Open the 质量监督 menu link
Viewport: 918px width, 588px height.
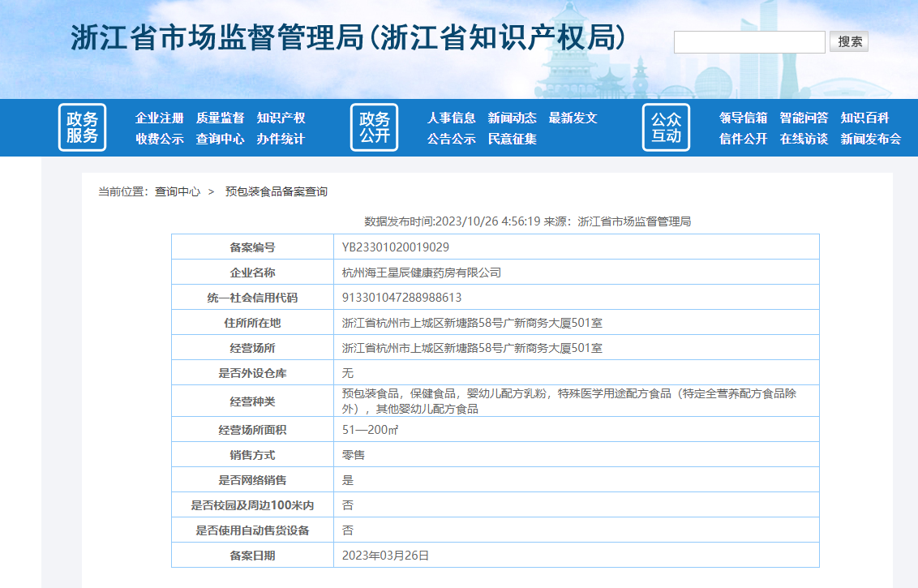pos(220,118)
